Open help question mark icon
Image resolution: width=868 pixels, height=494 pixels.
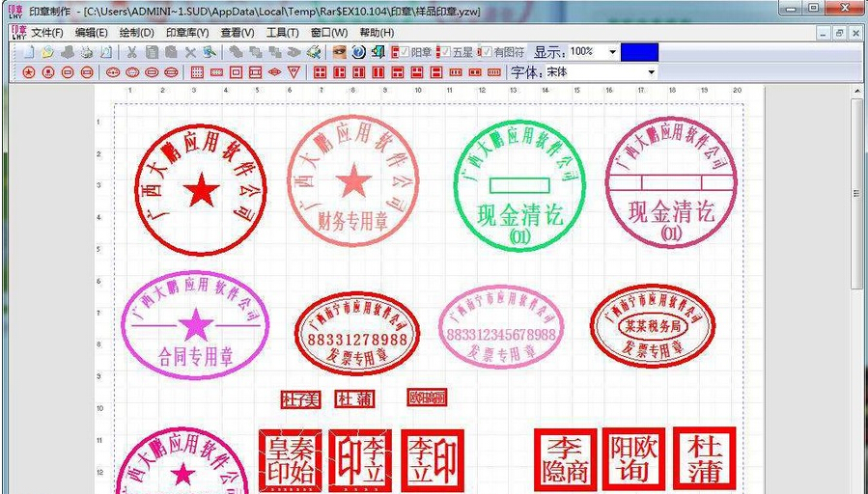pos(359,52)
